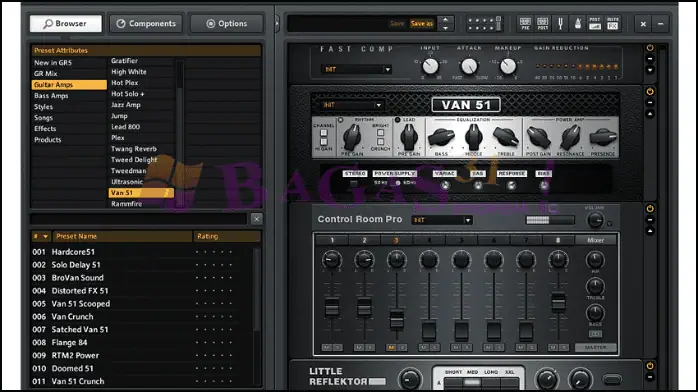Select Bass Amps in preset attributes

point(51,96)
